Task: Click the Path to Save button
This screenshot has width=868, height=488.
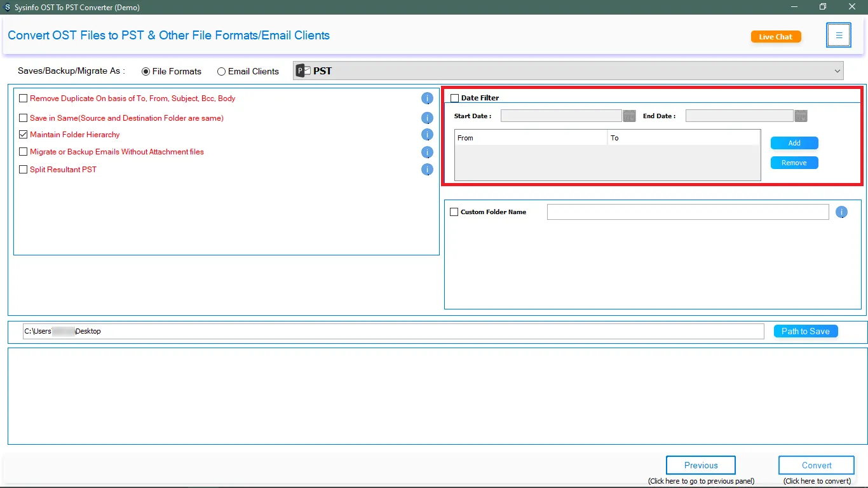Action: tap(806, 331)
